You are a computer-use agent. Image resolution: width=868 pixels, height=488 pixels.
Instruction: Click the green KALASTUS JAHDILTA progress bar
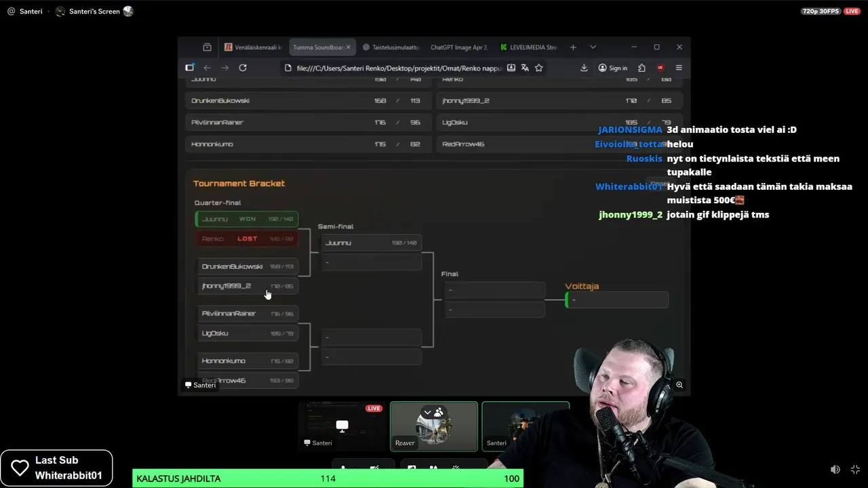coord(328,479)
